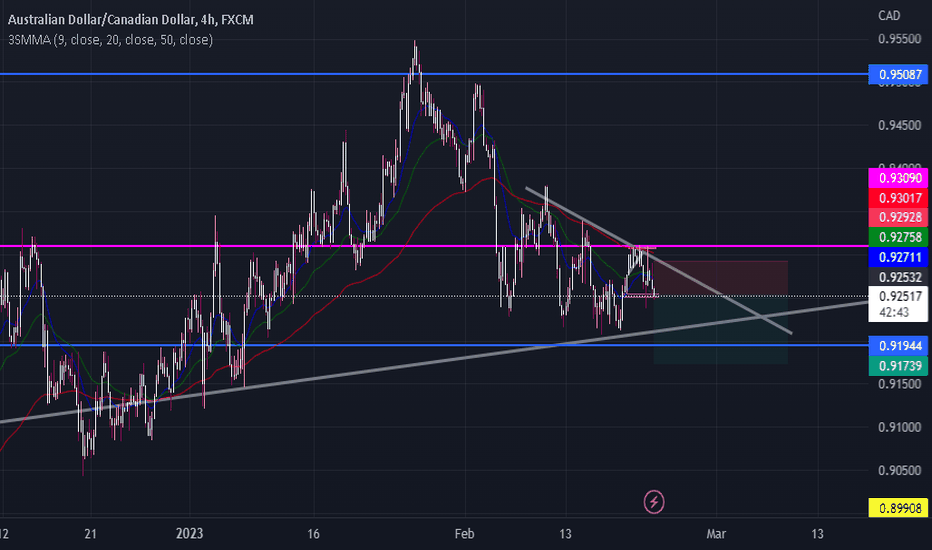The height and width of the screenshot is (550, 932).
Task: Select the 3SMMA indicator legend
Action: 111,40
